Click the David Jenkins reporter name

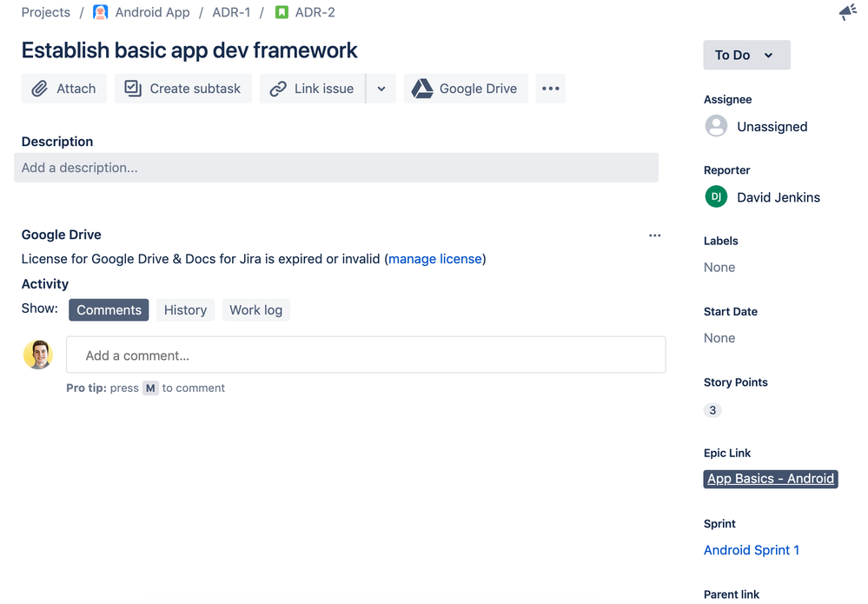(x=779, y=197)
